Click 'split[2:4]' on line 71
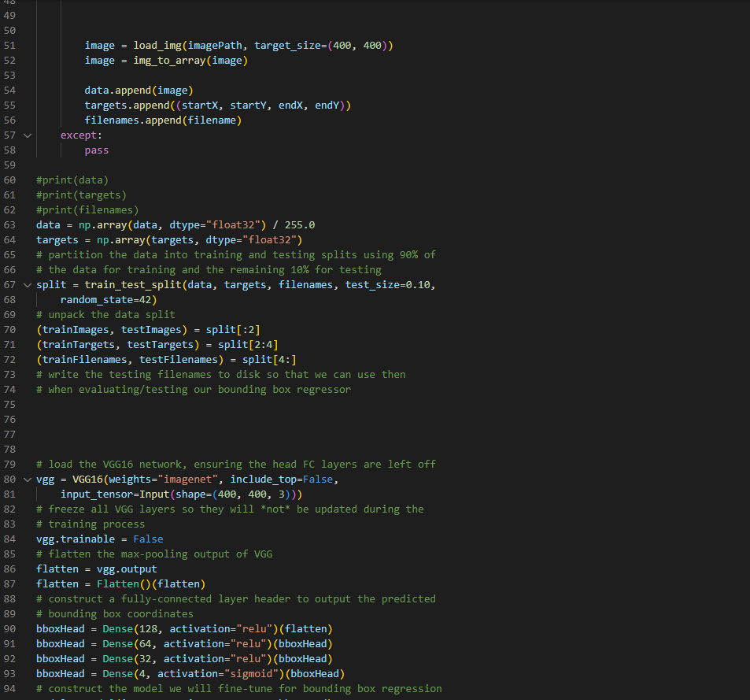Image resolution: width=750 pixels, height=700 pixels. (248, 345)
